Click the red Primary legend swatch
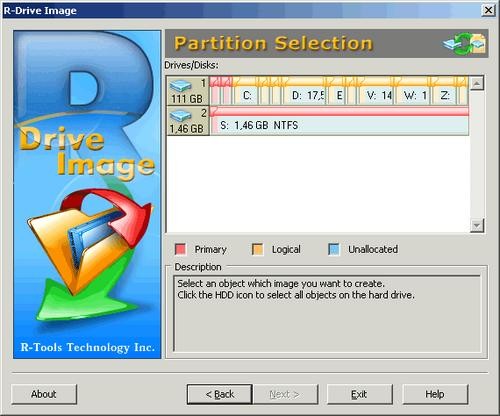Image resolution: width=500 pixels, height=416 pixels. tap(180, 249)
